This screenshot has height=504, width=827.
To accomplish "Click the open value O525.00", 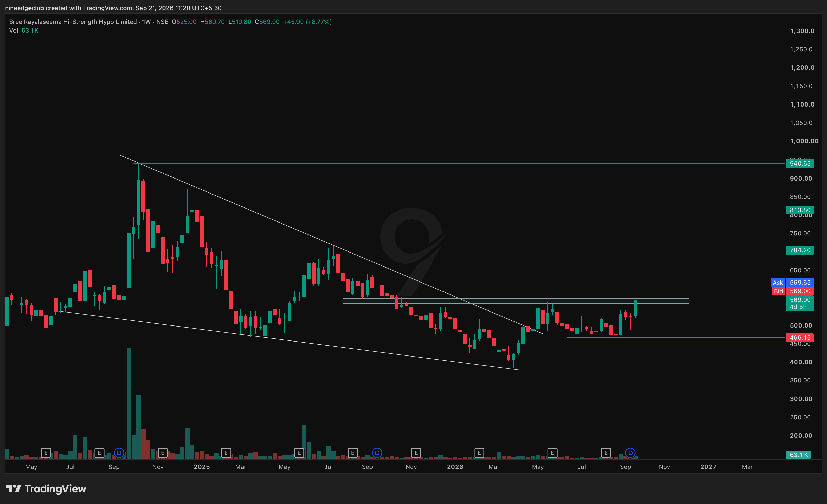I will coord(184,22).
